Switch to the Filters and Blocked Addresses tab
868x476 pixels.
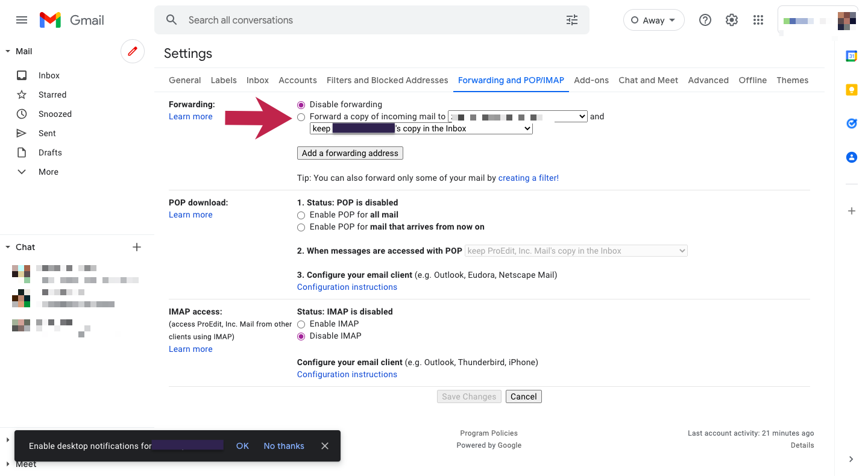(x=387, y=80)
